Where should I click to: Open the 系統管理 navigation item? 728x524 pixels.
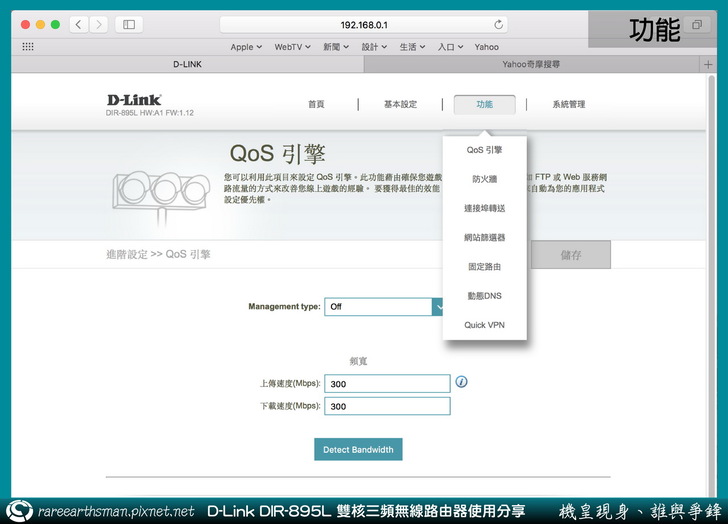coord(568,104)
